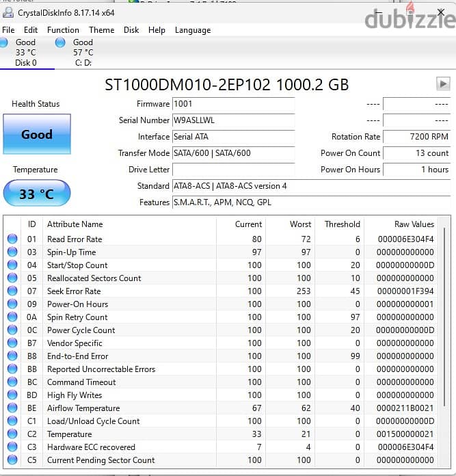
Task: Click the empty Drive Letter field
Action: click(233, 170)
